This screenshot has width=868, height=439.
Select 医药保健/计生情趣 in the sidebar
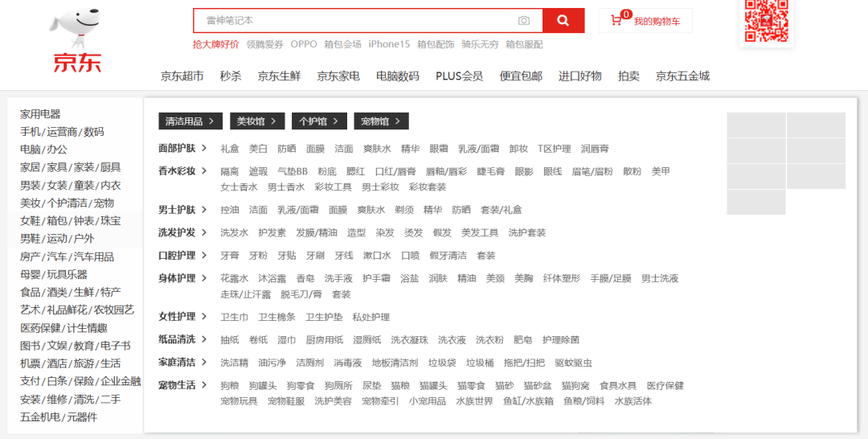pyautogui.click(x=63, y=328)
